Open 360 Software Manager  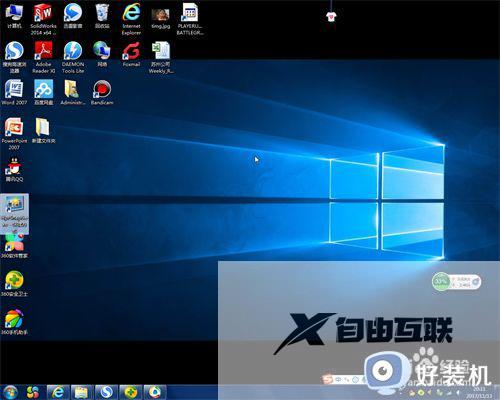14,246
